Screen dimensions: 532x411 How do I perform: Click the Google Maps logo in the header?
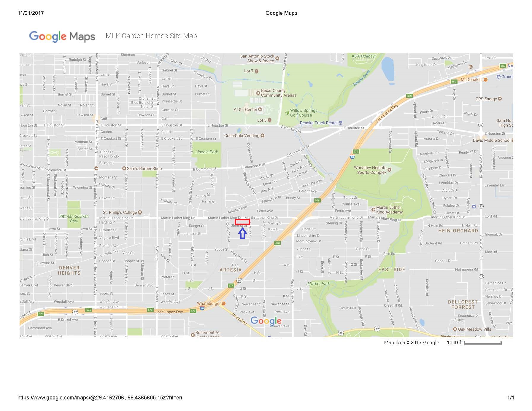[x=62, y=36]
